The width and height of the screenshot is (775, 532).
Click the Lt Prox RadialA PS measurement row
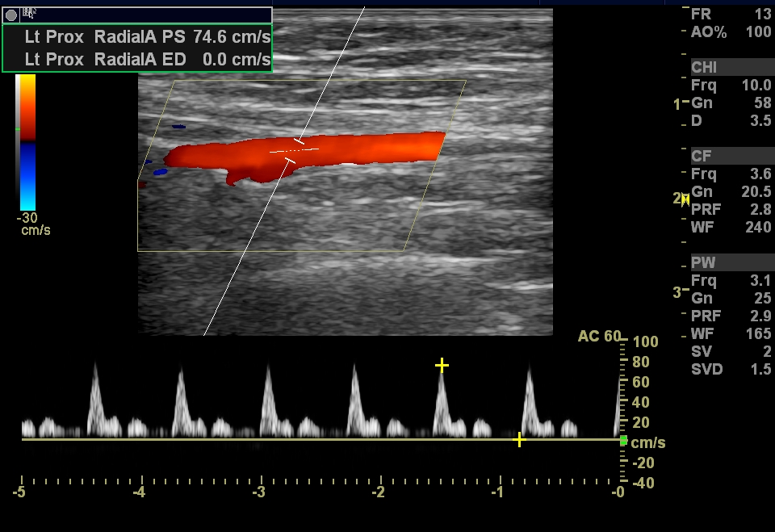coord(137,37)
